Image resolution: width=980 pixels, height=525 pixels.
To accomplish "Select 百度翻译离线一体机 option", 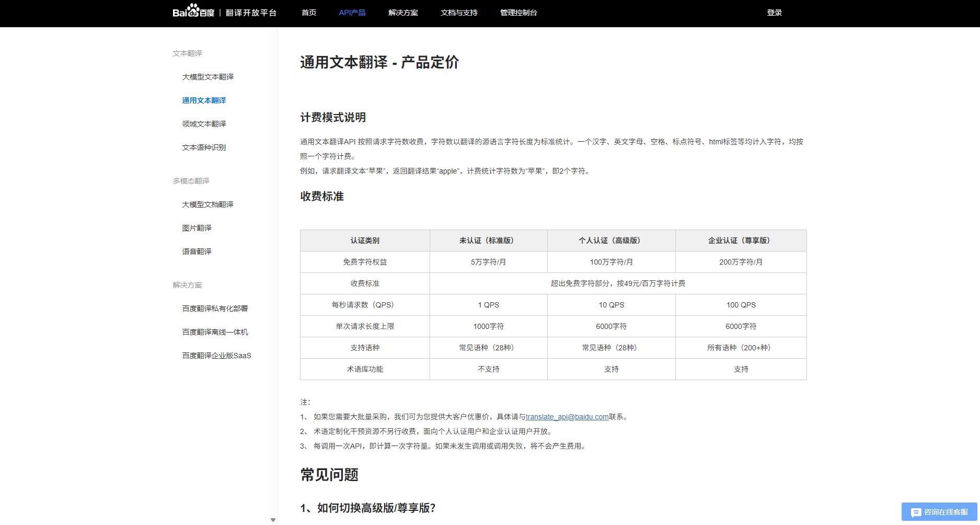I will tap(215, 332).
